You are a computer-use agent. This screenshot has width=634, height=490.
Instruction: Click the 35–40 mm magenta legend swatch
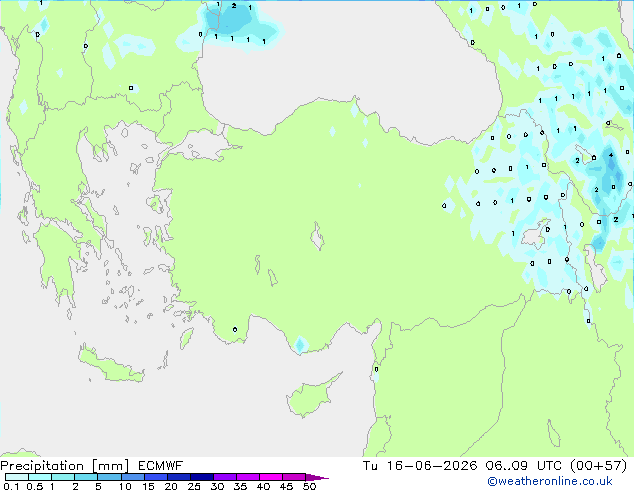coord(247,477)
